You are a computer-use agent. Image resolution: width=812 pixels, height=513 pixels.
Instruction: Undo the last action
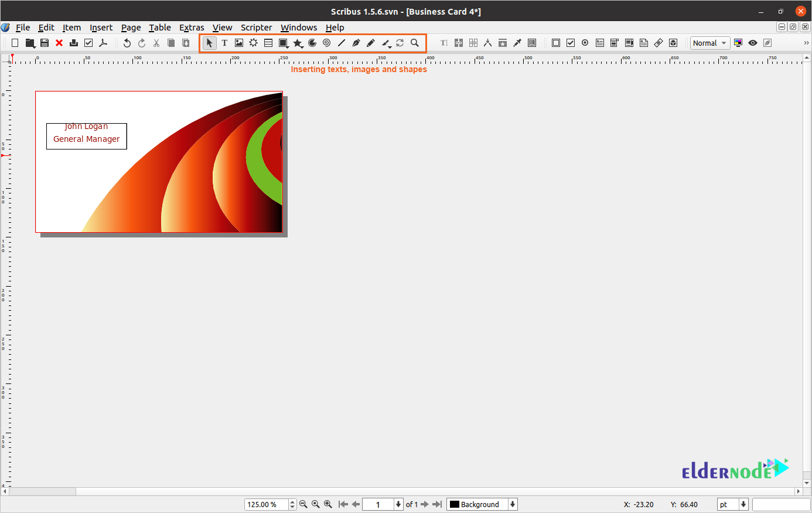(x=127, y=43)
